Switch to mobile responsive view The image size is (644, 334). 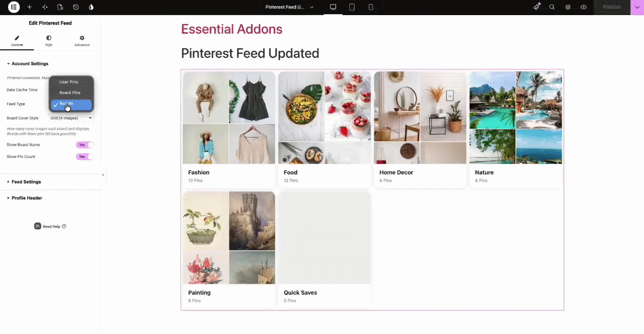click(371, 7)
